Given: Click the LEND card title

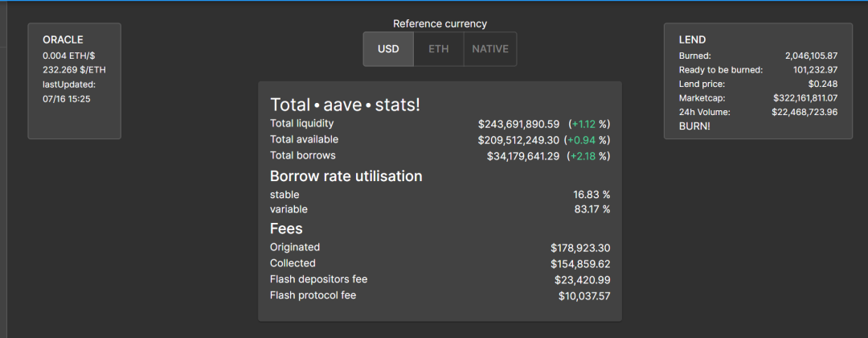Looking at the screenshot, I should [x=692, y=40].
